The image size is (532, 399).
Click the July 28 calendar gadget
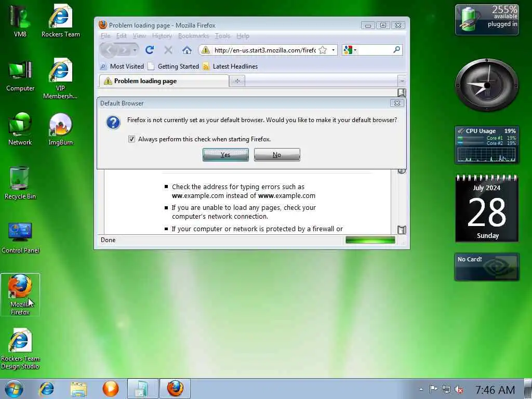486,208
